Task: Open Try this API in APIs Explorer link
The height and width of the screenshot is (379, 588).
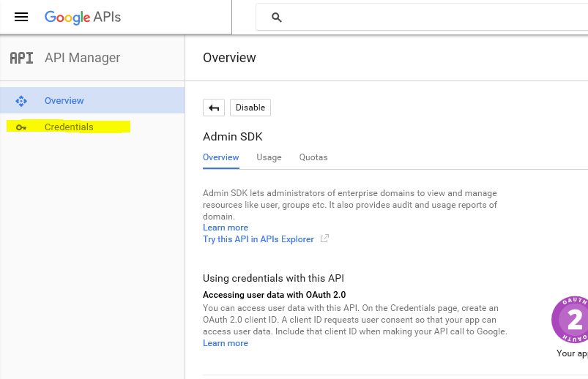Action: point(258,239)
